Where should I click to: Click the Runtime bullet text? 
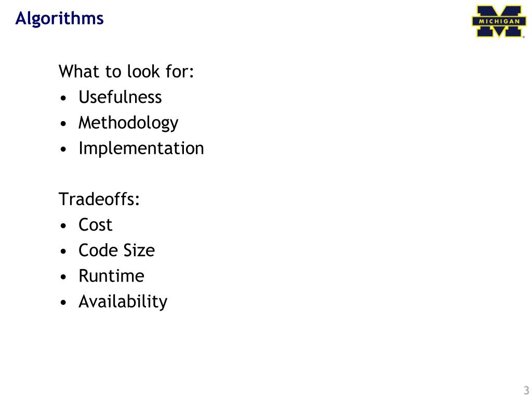(x=111, y=276)
